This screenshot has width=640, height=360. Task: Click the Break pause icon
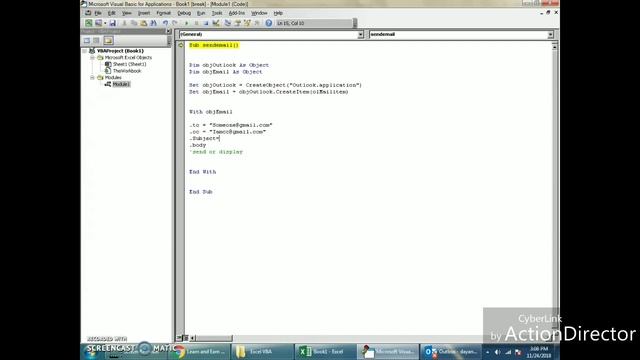[196, 23]
